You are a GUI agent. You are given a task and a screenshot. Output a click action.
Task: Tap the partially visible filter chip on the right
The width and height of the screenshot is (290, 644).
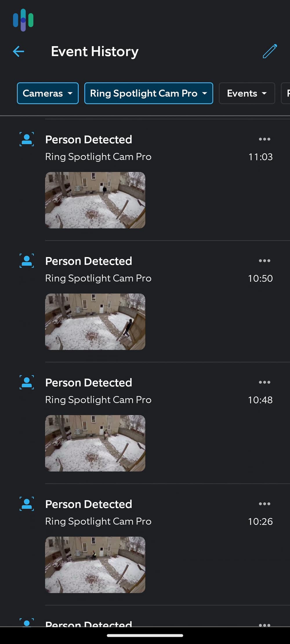pyautogui.click(x=286, y=93)
